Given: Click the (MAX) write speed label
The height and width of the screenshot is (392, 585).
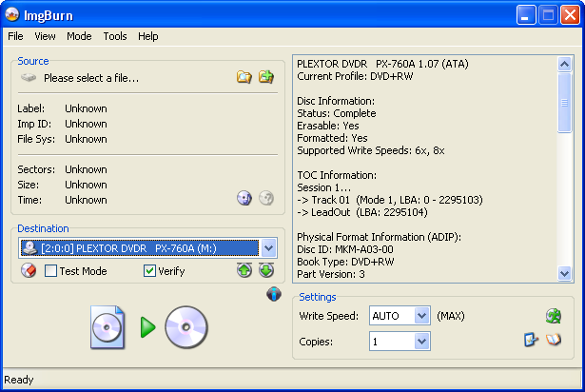Looking at the screenshot, I should click(451, 316).
